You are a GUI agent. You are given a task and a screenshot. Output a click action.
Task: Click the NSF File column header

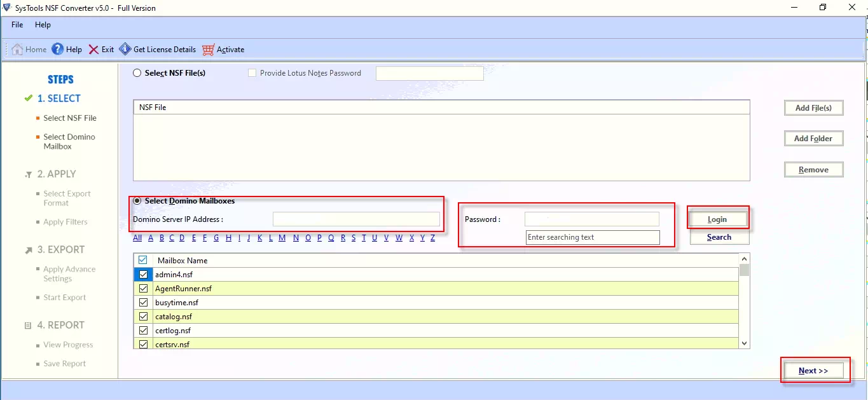click(441, 107)
